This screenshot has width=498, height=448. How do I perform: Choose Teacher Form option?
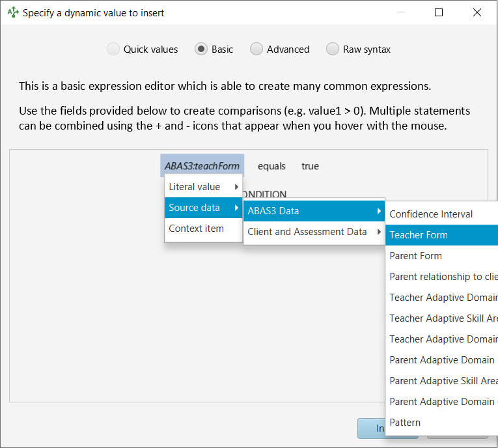click(x=441, y=235)
